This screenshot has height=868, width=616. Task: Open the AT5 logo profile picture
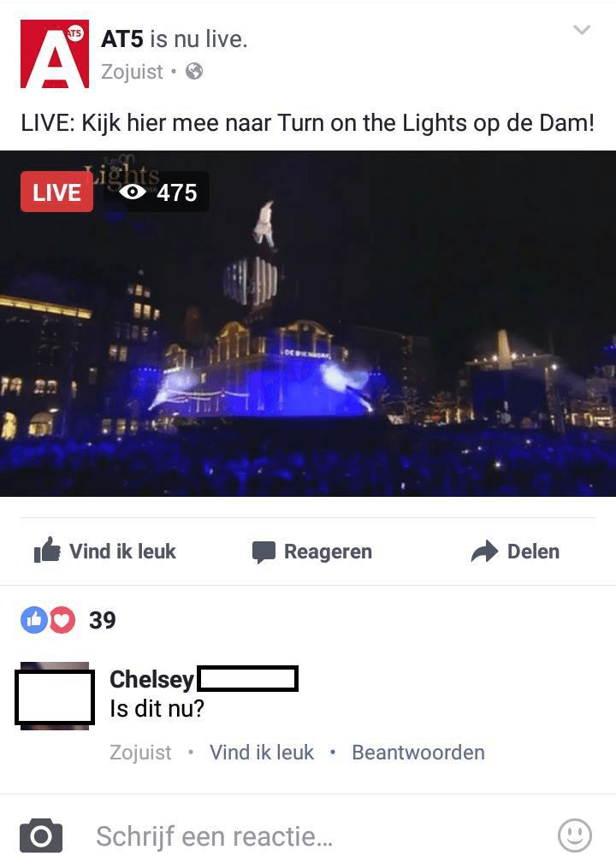[54, 54]
